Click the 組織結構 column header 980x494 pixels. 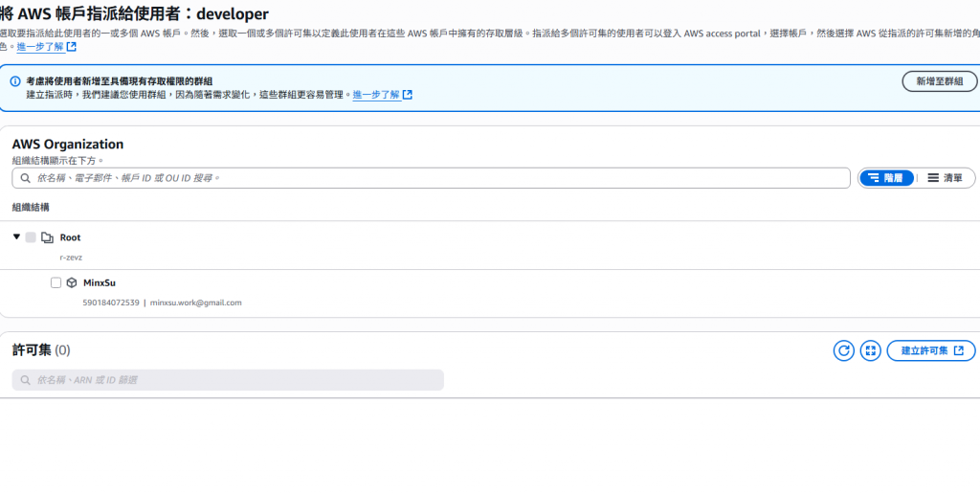coord(31,207)
